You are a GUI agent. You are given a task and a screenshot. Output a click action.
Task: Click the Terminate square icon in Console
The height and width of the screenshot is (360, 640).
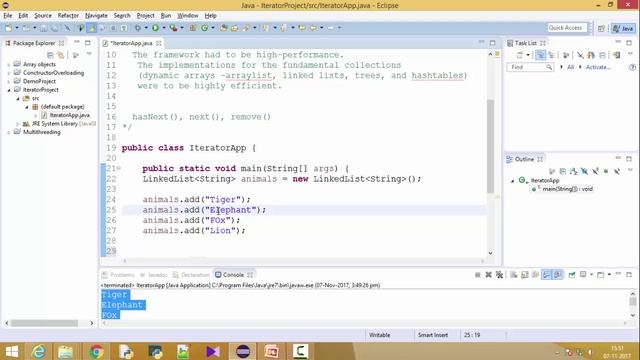click(x=478, y=275)
